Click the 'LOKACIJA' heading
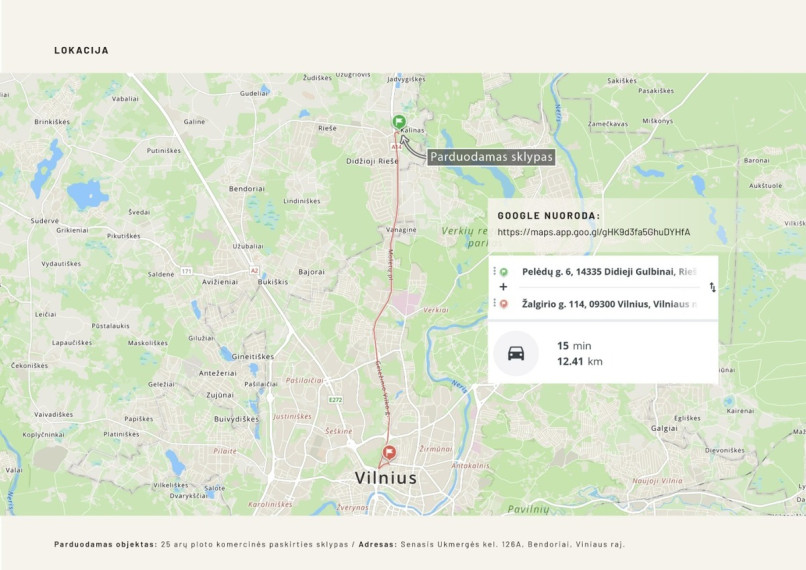This screenshot has height=570, width=806. click(x=81, y=50)
